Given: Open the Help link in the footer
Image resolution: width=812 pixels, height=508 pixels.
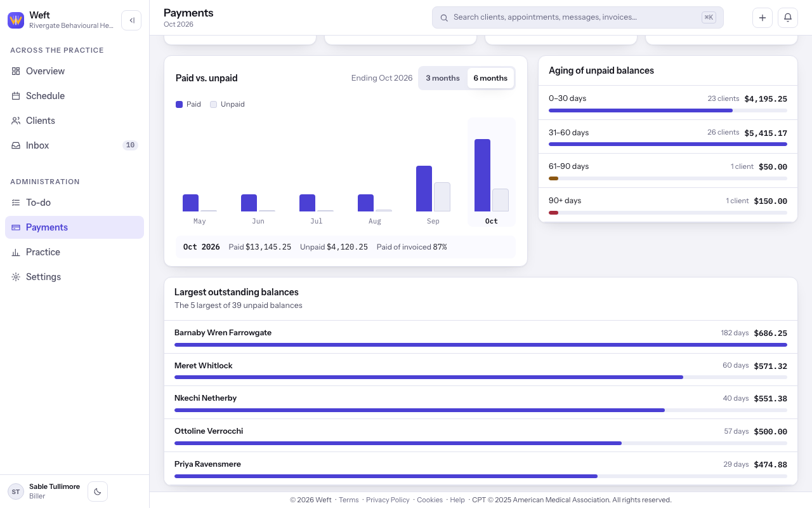Looking at the screenshot, I should pyautogui.click(x=457, y=500).
